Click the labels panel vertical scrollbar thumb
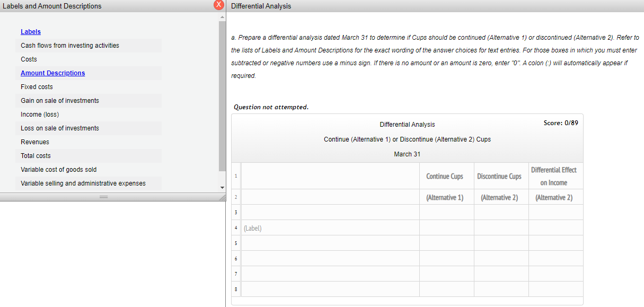The height and width of the screenshot is (307, 644). click(222, 95)
